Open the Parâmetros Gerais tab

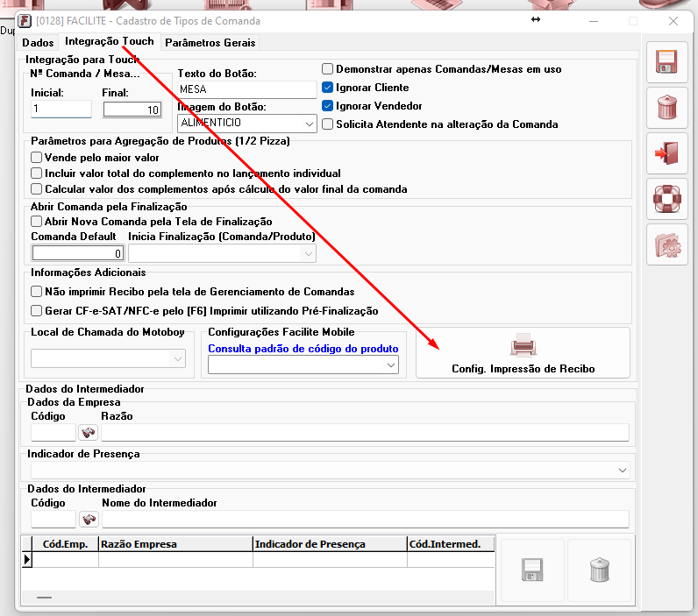tap(210, 43)
